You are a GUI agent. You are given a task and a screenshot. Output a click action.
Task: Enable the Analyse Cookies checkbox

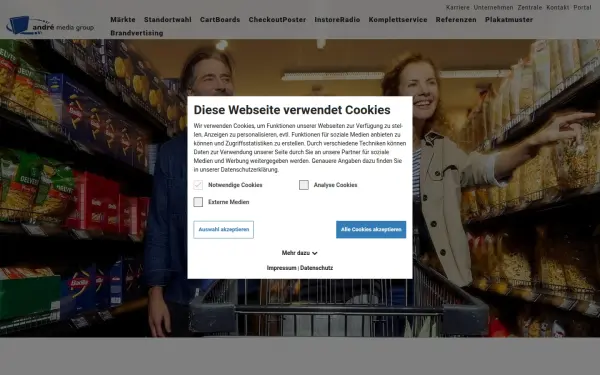(x=304, y=185)
